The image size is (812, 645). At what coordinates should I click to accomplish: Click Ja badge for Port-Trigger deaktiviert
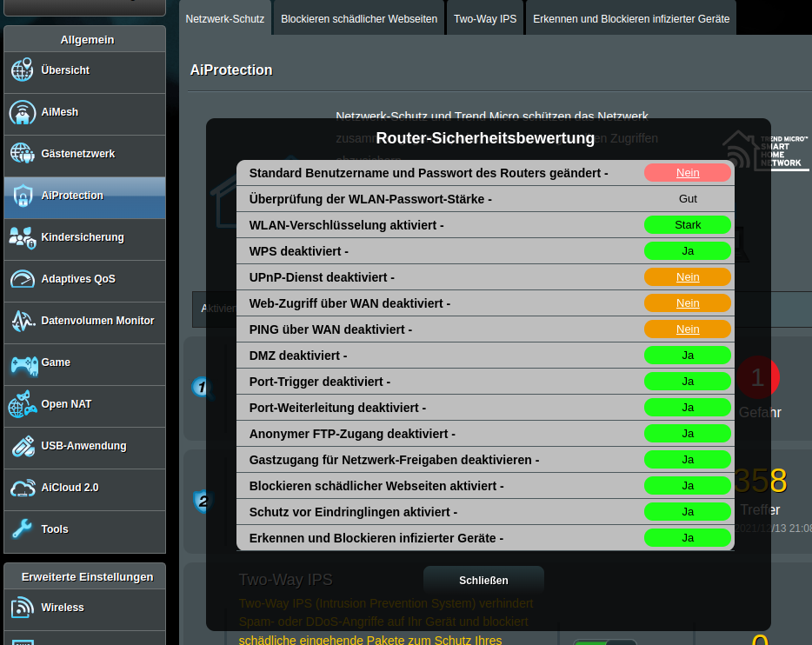[688, 382]
